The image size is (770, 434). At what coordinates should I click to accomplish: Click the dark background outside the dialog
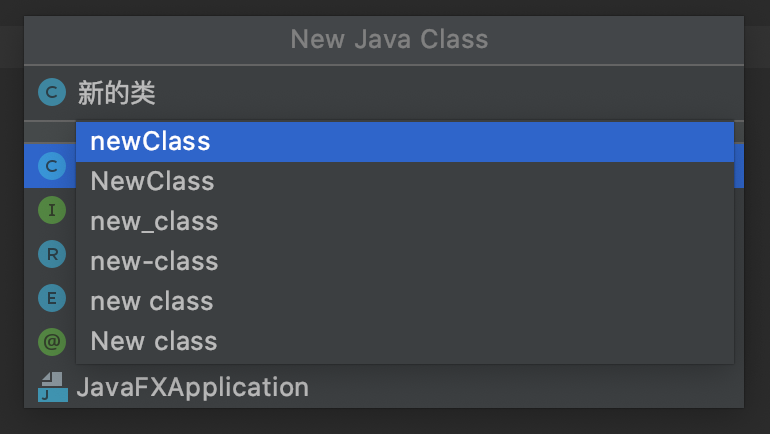[385, 421]
